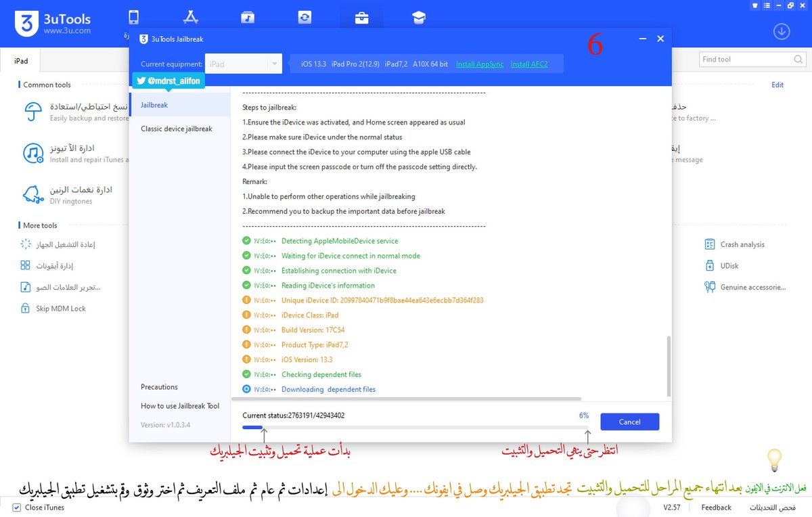The height and width of the screenshot is (517, 812).
Task: Click the Install AppSync link
Action: point(480,64)
